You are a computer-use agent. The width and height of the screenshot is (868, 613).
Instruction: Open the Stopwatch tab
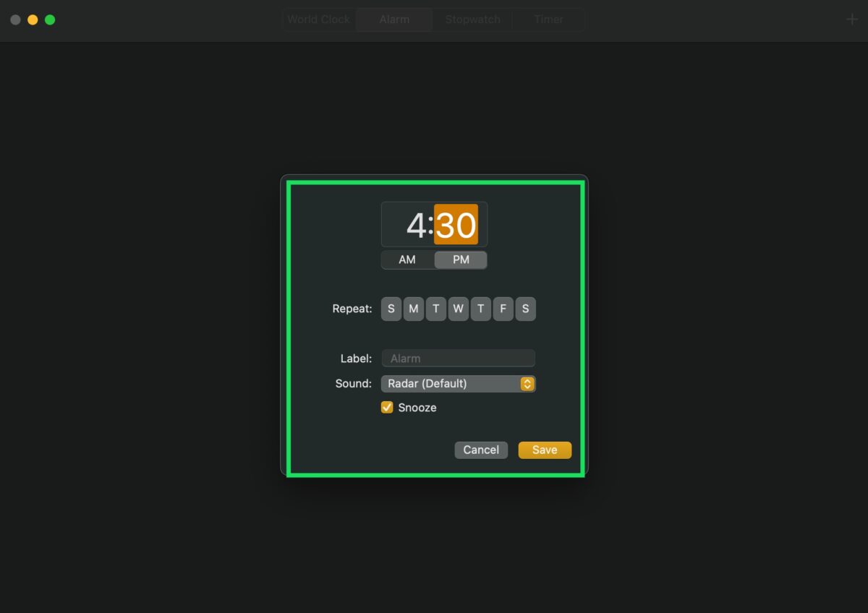(472, 20)
